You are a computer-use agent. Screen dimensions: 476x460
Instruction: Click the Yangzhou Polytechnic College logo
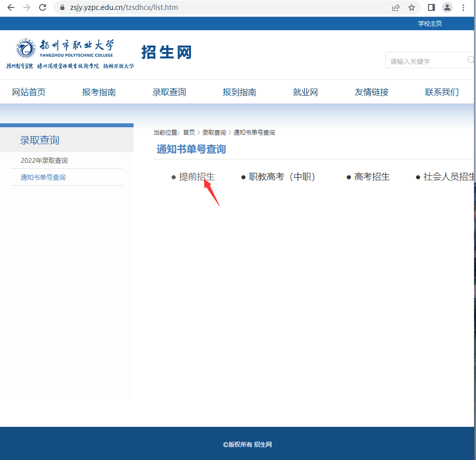(70, 54)
